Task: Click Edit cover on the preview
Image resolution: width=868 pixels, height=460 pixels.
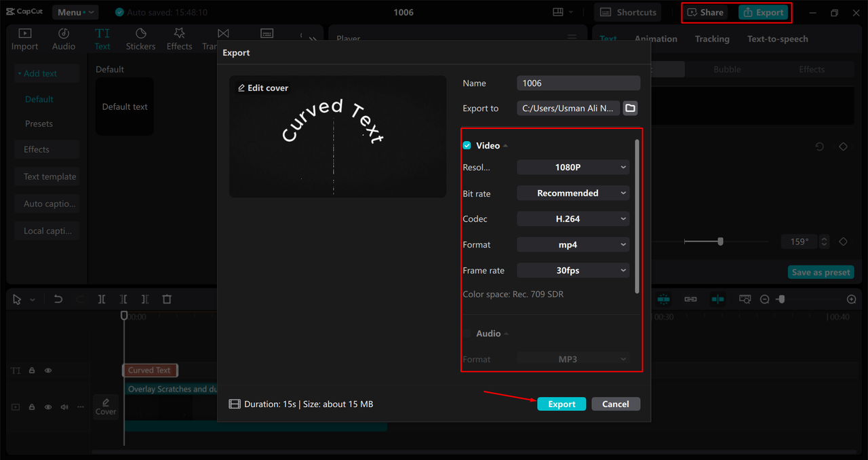Action: tap(263, 88)
